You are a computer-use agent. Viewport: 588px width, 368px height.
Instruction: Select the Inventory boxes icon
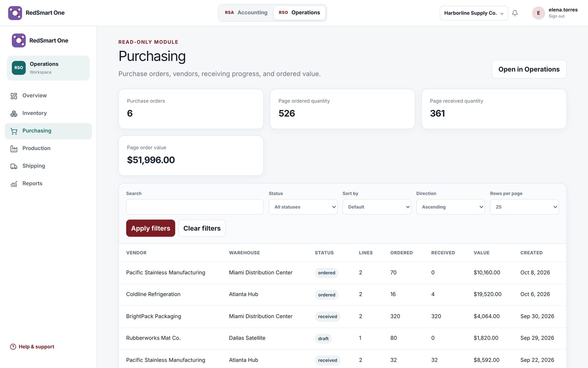pos(14,113)
